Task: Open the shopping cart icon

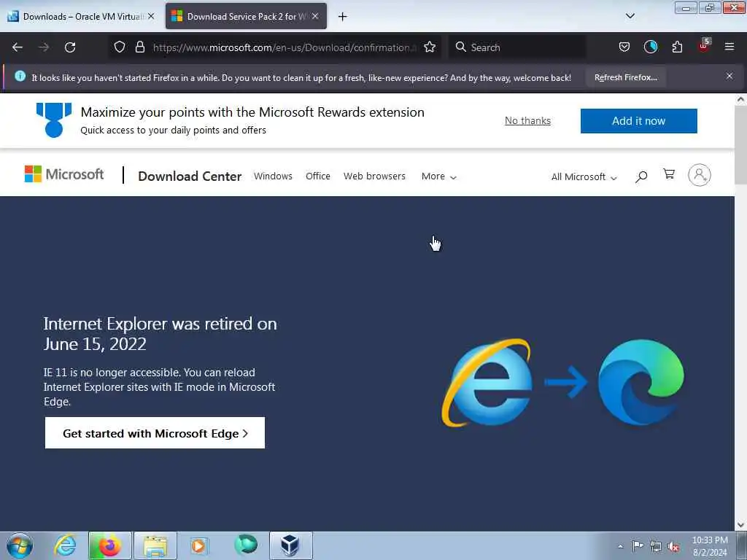Action: pos(669,174)
